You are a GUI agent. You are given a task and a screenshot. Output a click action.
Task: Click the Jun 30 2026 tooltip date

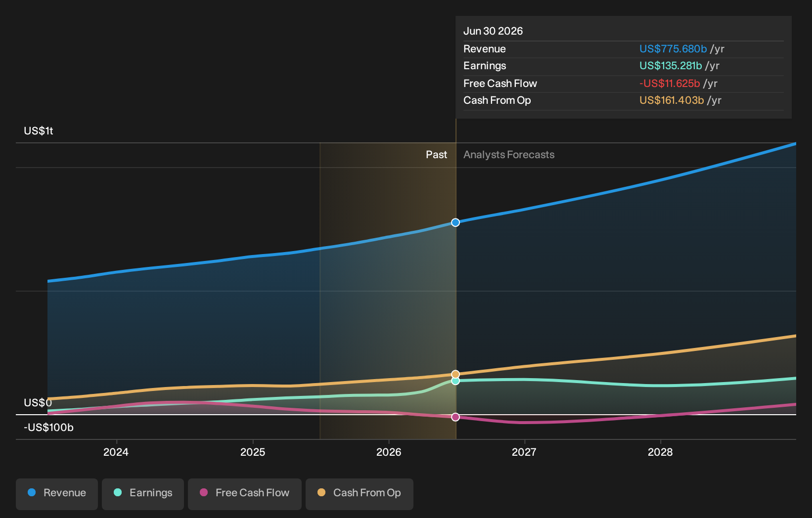click(493, 31)
